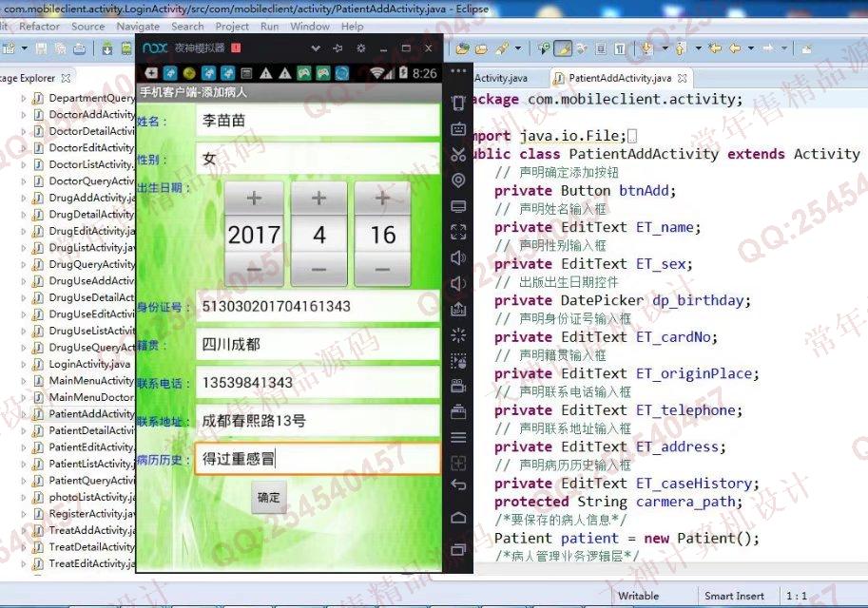The image size is (868, 608).
Task: Click the Last Edit Location arrow icon
Action: click(x=715, y=48)
